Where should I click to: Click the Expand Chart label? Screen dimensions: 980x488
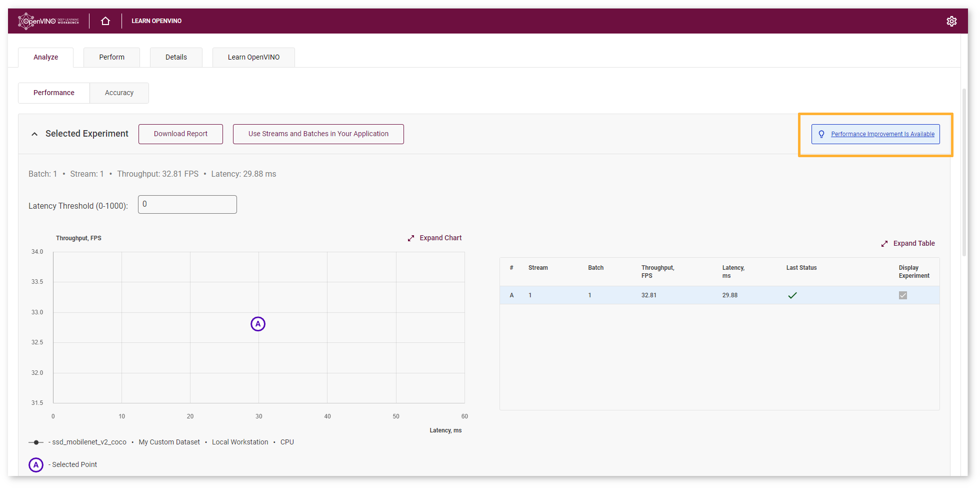coord(440,238)
